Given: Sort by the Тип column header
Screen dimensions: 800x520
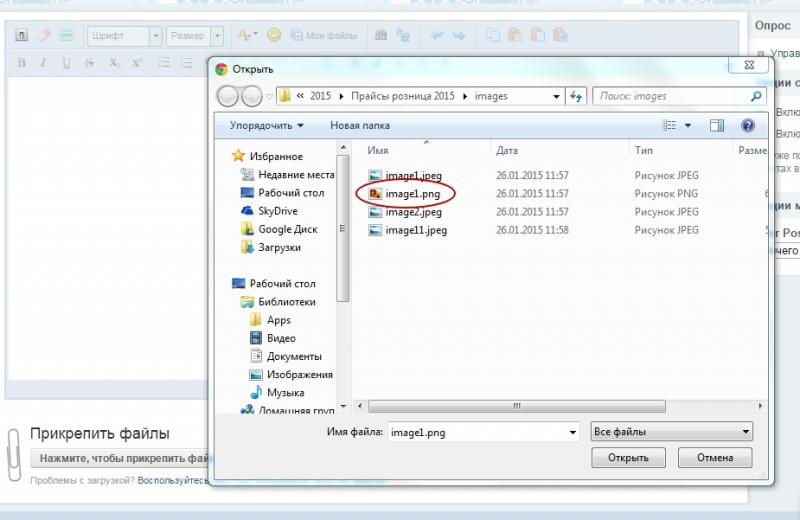Looking at the screenshot, I should (x=644, y=150).
